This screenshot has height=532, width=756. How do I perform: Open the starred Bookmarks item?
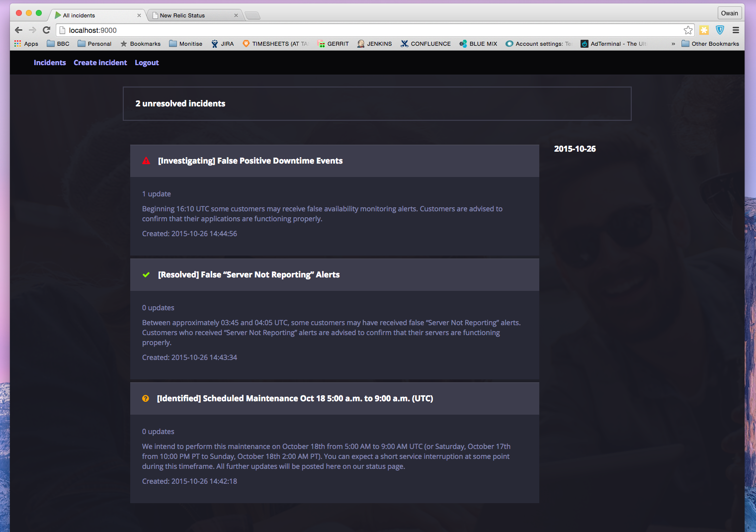[140, 44]
